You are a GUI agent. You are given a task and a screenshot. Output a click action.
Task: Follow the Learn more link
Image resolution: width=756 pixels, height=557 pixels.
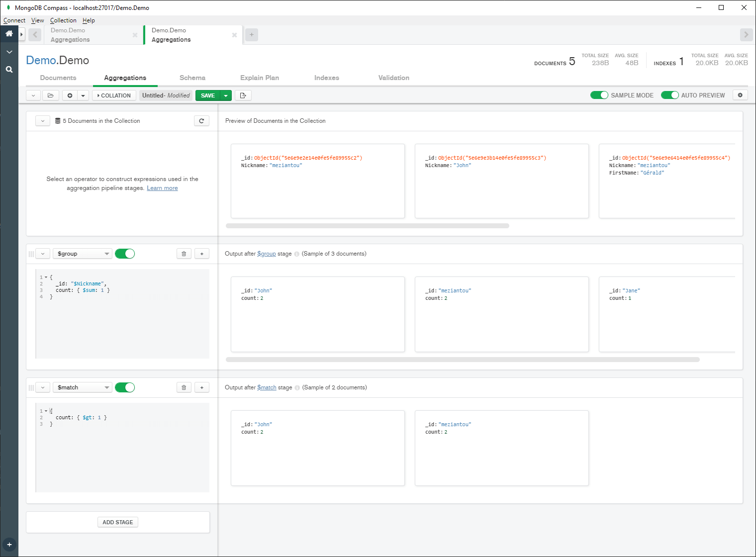tap(162, 188)
